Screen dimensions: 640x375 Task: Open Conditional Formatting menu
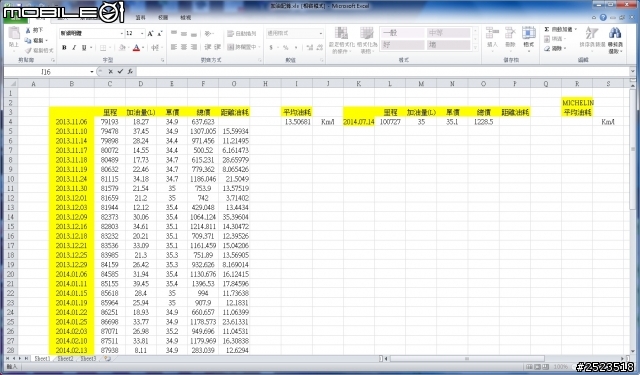pyautogui.click(x=341, y=40)
